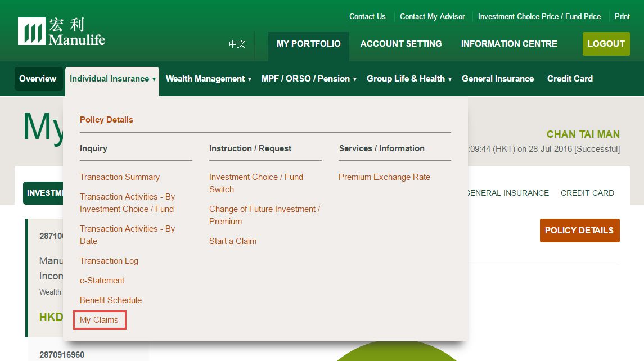
Task: Go to Overview
Action: (x=38, y=79)
